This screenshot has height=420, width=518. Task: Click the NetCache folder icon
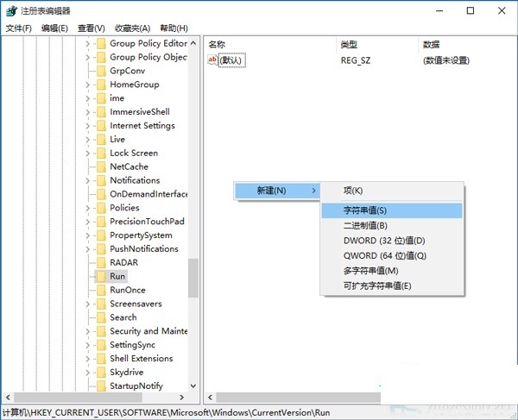tap(101, 166)
